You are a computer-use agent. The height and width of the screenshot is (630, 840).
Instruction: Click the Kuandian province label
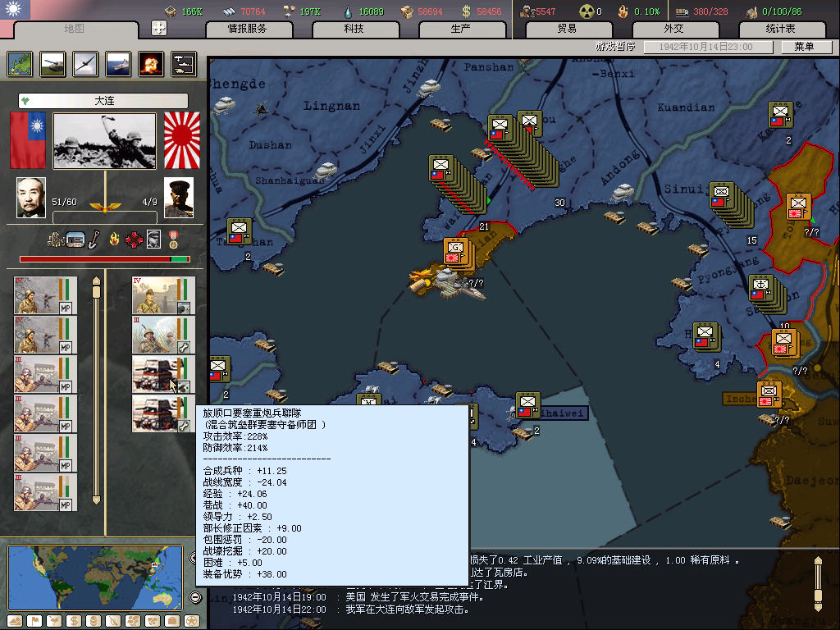coord(686,107)
